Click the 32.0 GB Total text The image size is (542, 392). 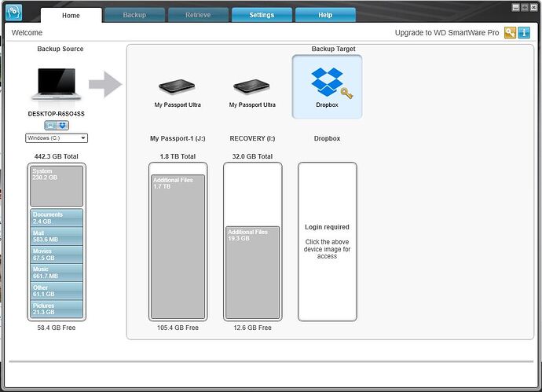pyautogui.click(x=252, y=156)
